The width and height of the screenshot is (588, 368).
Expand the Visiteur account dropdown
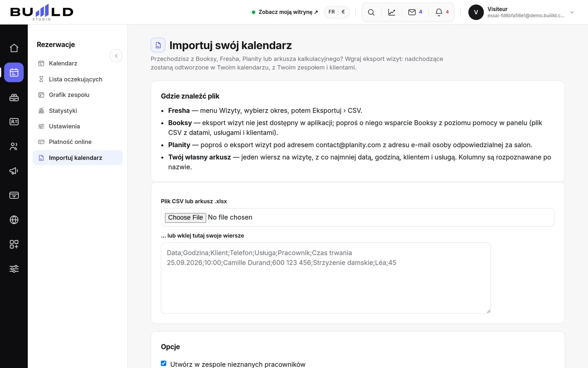pos(572,12)
